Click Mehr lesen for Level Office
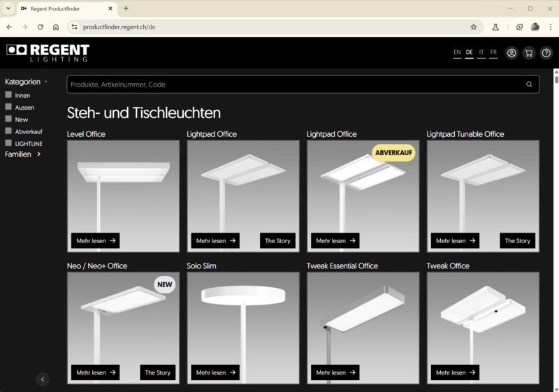This screenshot has width=559, height=392. [x=95, y=241]
